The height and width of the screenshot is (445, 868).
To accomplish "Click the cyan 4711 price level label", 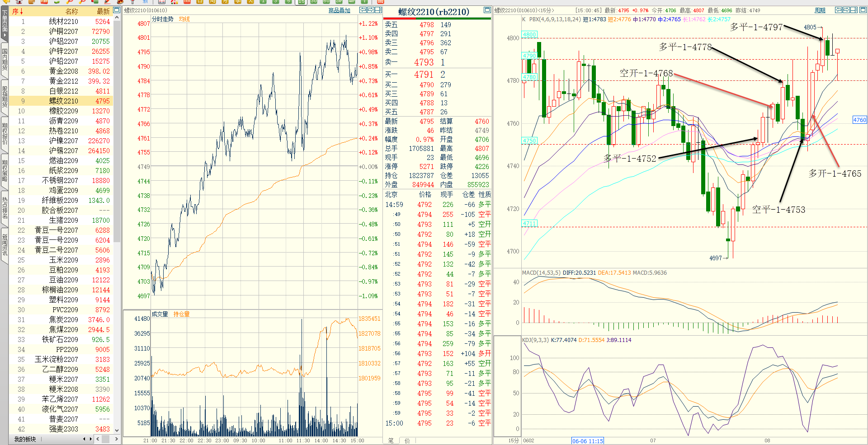I will (x=529, y=223).
